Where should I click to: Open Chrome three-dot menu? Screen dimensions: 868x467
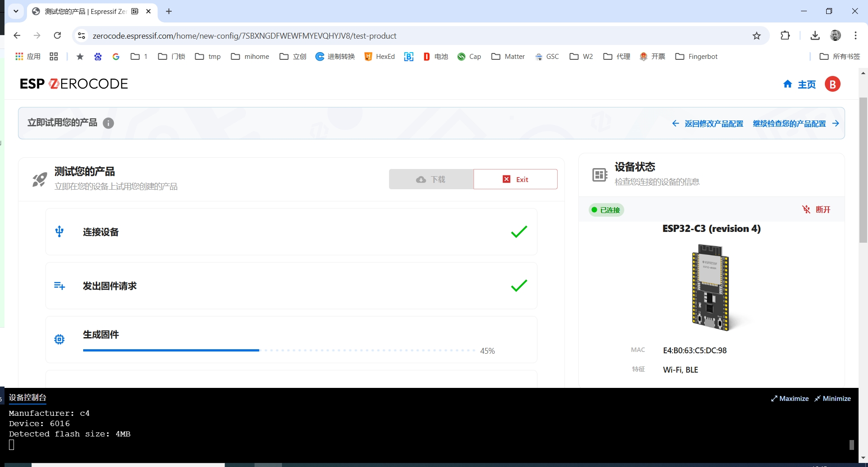856,36
